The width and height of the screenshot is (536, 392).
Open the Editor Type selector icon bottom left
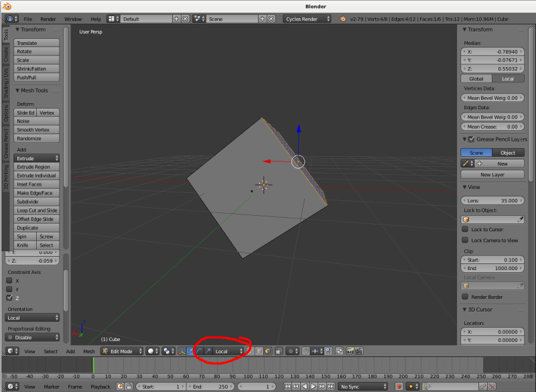click(10, 350)
